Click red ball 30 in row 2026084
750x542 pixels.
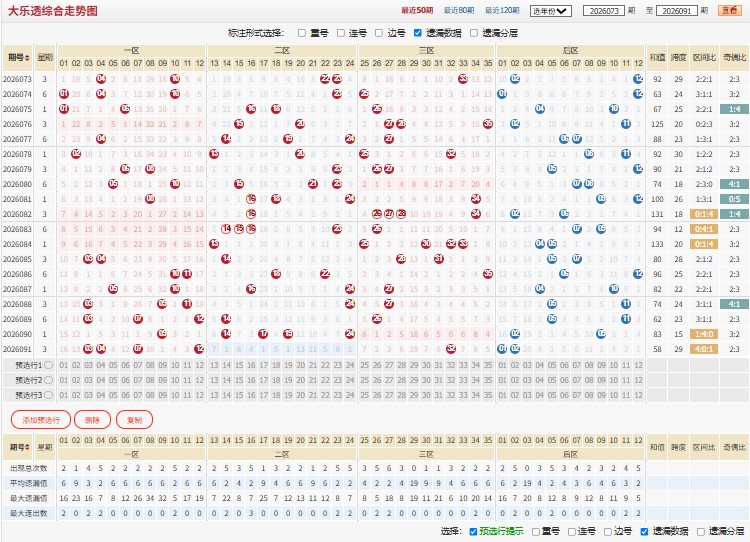(426, 244)
